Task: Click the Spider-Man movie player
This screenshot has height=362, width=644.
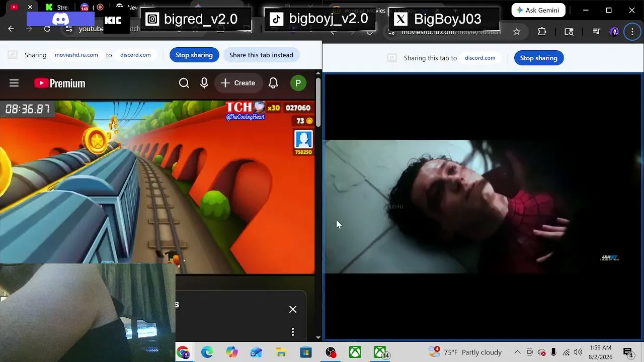Action: tap(483, 207)
